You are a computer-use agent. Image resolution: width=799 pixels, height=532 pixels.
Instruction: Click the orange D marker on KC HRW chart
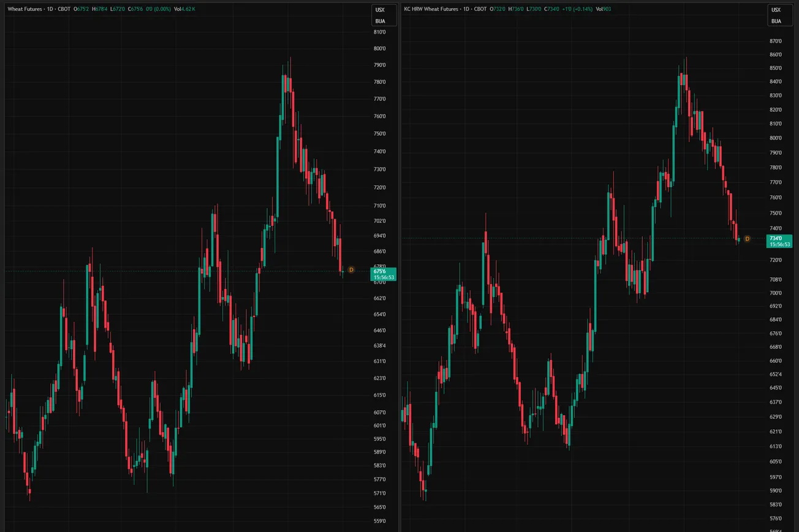pos(747,239)
